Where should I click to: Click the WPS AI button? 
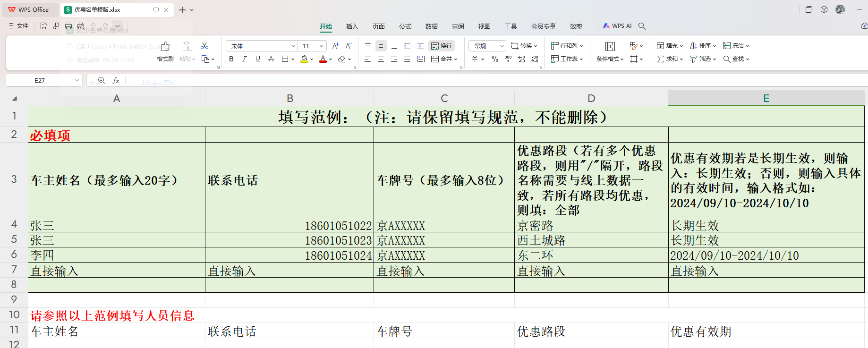(x=617, y=26)
